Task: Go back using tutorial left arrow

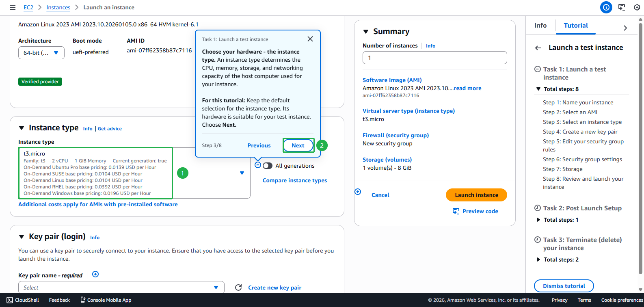Action: point(538,48)
